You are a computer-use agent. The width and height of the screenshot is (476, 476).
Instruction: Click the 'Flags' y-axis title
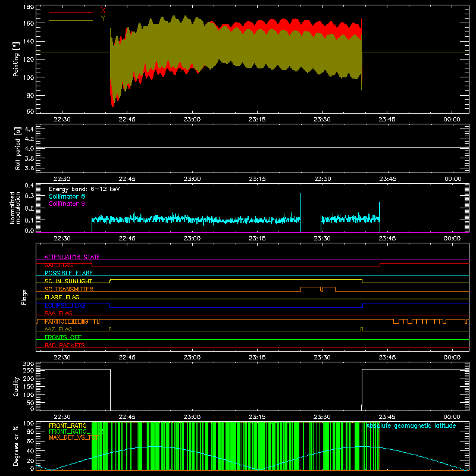tap(24, 297)
